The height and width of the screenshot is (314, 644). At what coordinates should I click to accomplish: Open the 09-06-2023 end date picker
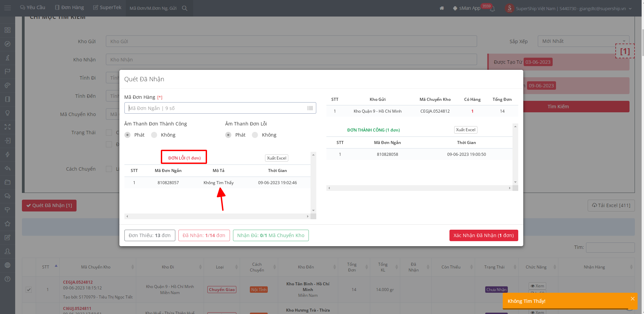(x=541, y=86)
